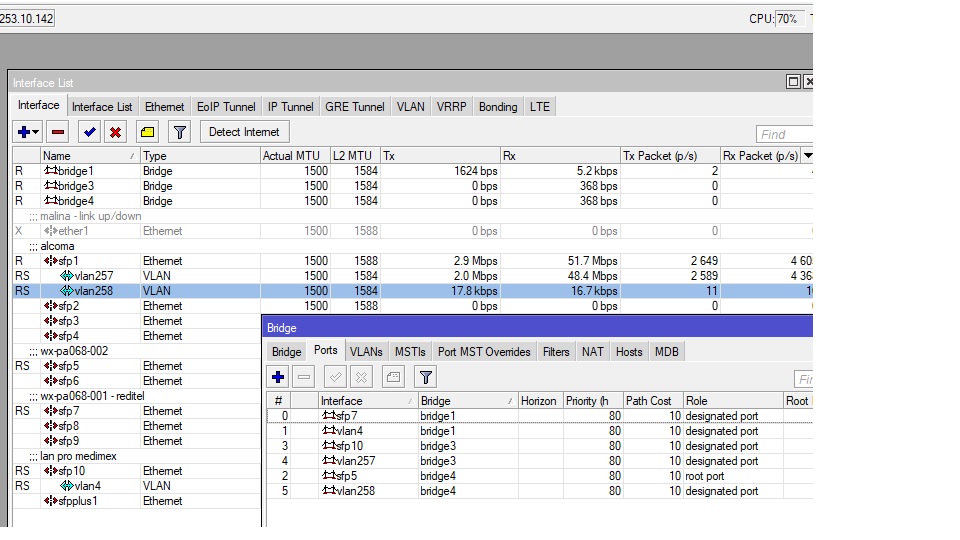Select the vlan258 port on bridge4
This screenshot has width=960, height=540.
[x=539, y=491]
